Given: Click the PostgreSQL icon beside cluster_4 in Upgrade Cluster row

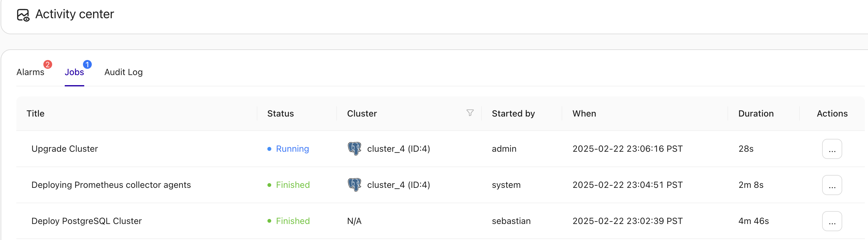Looking at the screenshot, I should (x=354, y=149).
